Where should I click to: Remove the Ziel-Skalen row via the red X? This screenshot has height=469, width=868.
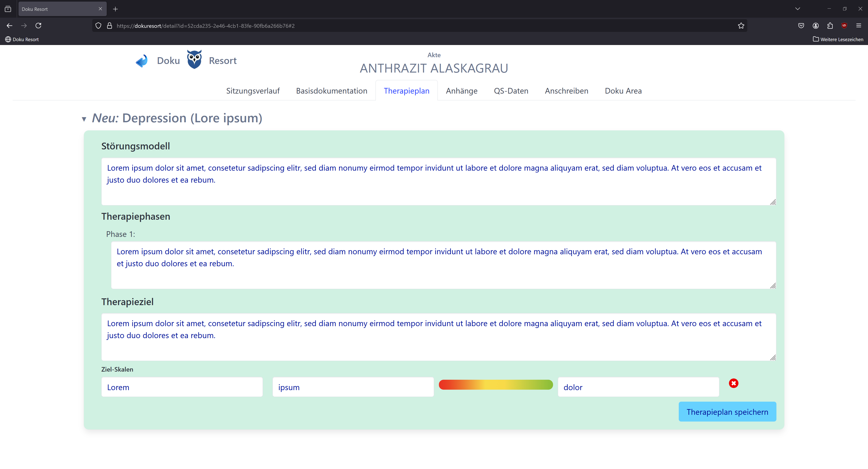pyautogui.click(x=733, y=383)
